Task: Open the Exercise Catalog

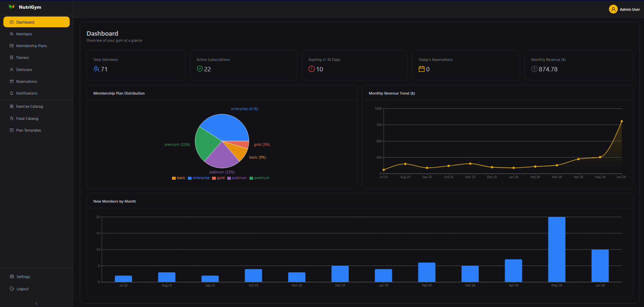Action: pos(36,106)
